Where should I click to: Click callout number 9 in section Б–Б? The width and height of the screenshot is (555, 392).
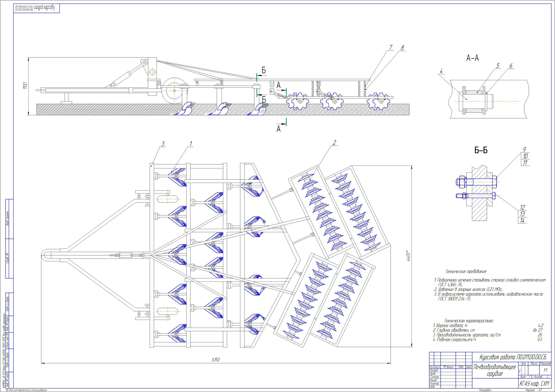[x=525, y=150]
